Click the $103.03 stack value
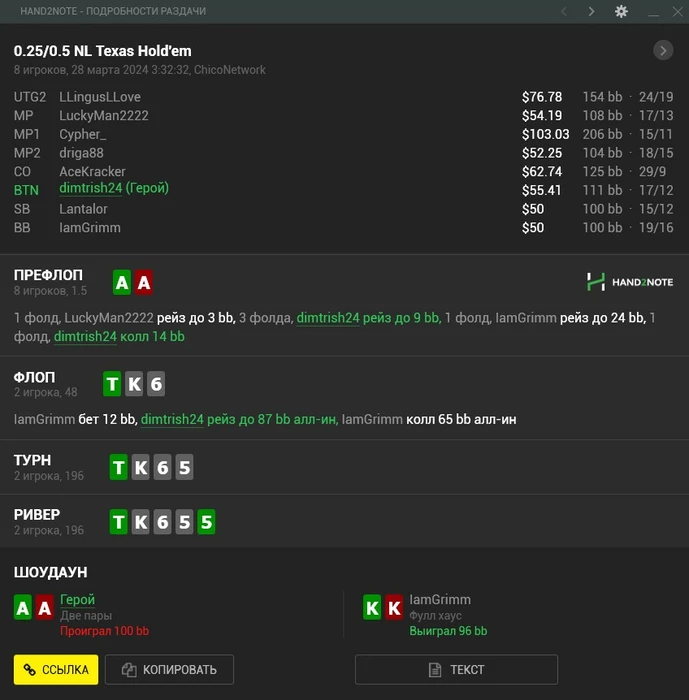This screenshot has height=700, width=689. pyautogui.click(x=546, y=134)
